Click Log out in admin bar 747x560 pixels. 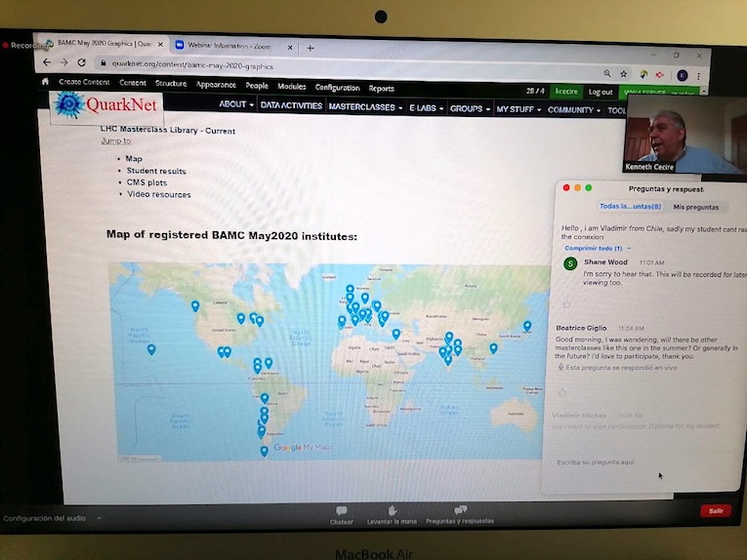(x=601, y=92)
